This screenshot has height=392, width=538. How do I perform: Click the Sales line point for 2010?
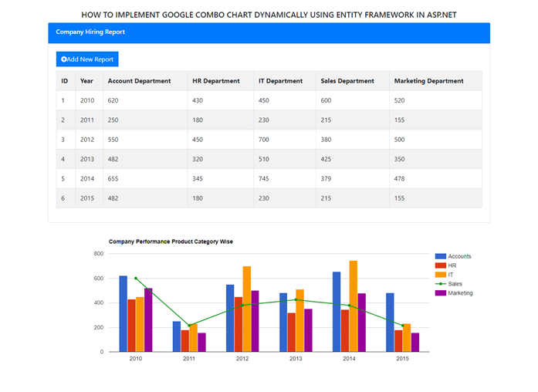pyautogui.click(x=136, y=278)
